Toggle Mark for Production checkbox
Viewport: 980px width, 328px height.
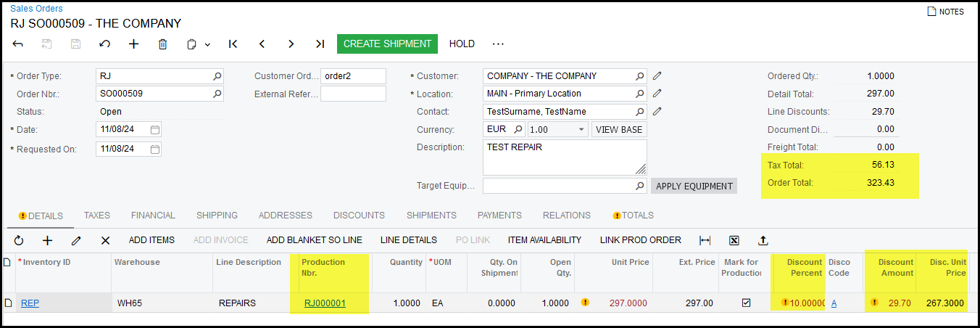pos(746,303)
